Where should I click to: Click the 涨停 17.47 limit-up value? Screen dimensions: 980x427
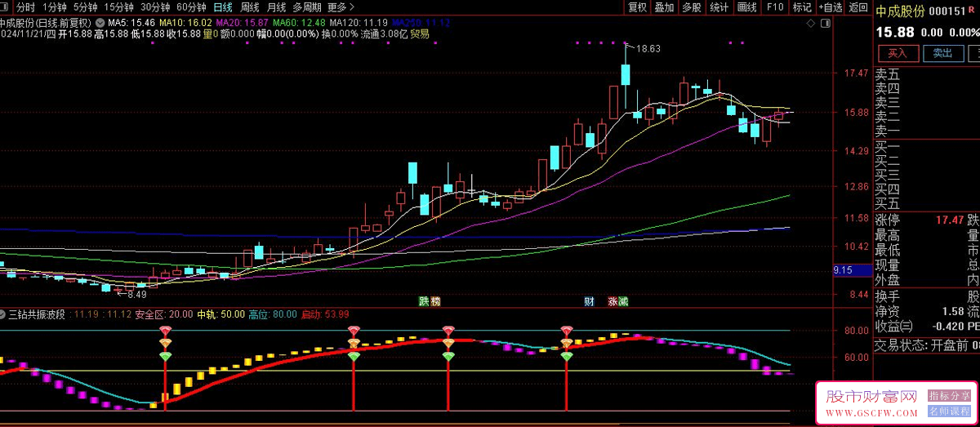948,220
